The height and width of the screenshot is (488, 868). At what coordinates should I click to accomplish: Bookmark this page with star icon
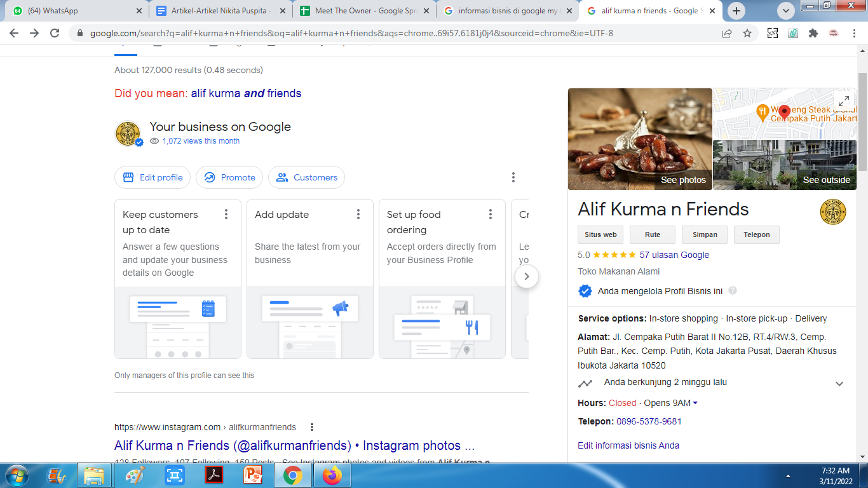tap(747, 33)
